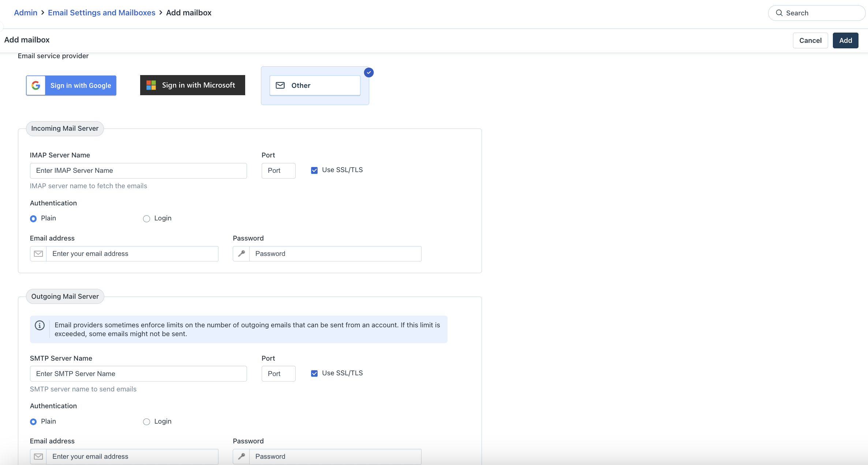
Task: Open the Admin breadcrumb link
Action: (26, 13)
